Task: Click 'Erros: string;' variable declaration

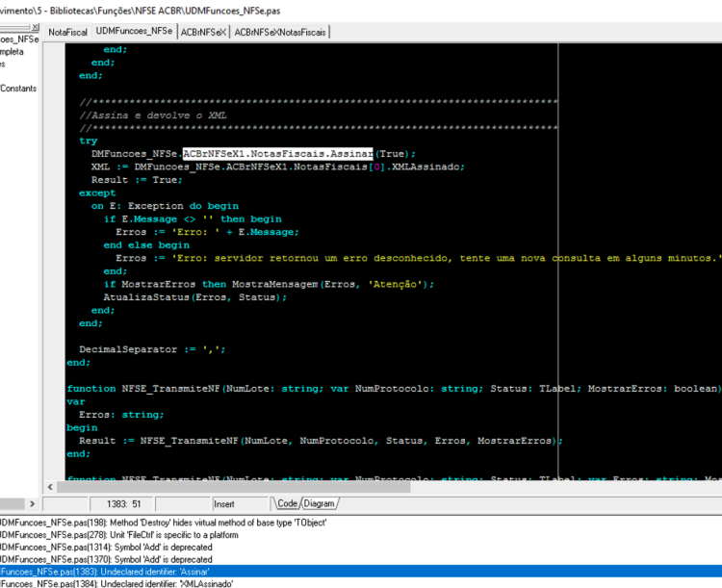Action: [121, 415]
